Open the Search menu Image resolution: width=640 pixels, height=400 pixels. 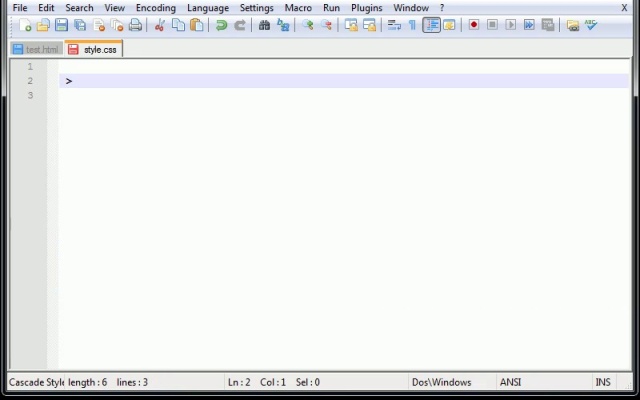click(79, 8)
